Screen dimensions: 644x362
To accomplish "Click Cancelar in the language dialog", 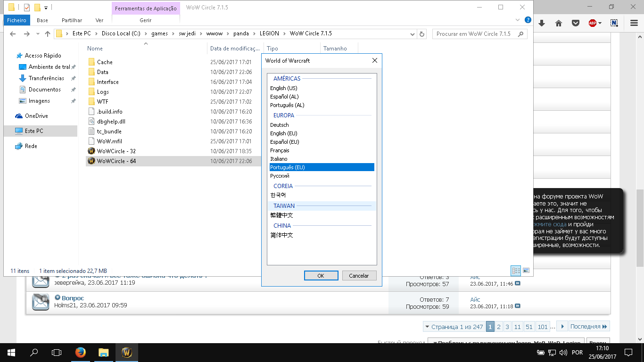I will tap(359, 276).
